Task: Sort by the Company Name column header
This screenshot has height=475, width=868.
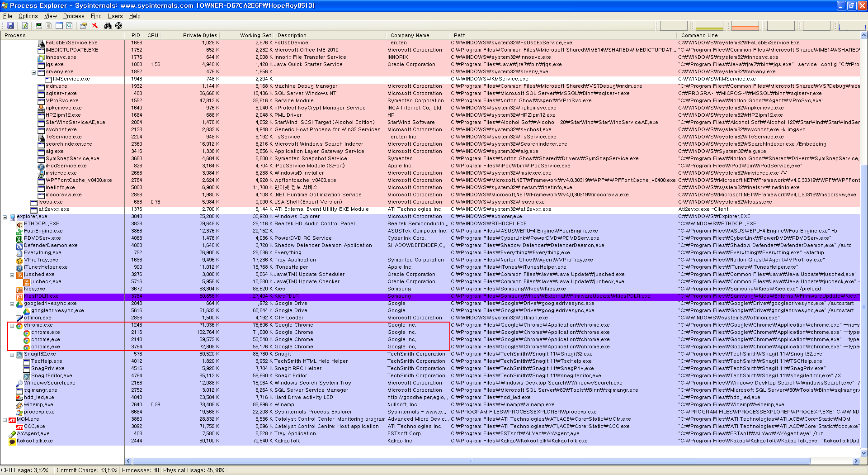Action: (418, 35)
